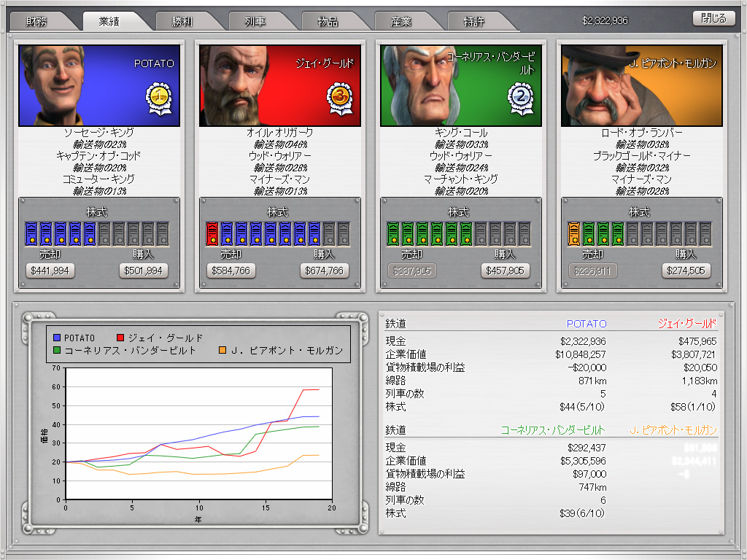The height and width of the screenshot is (560, 747).
Task: Click キャプテン・オブ・コッド title text
Action: (99, 156)
